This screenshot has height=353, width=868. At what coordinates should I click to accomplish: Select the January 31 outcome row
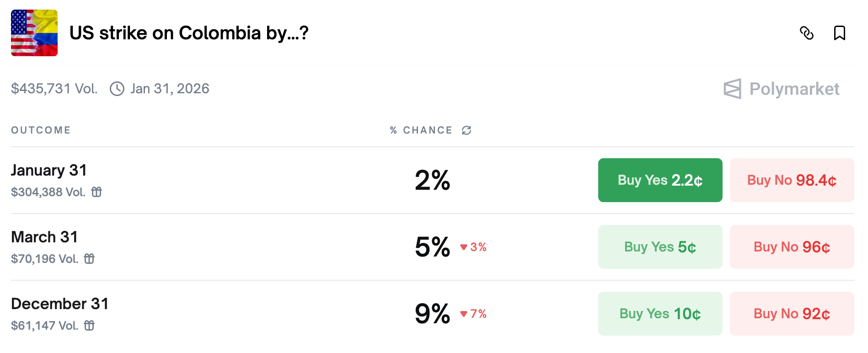(x=49, y=171)
